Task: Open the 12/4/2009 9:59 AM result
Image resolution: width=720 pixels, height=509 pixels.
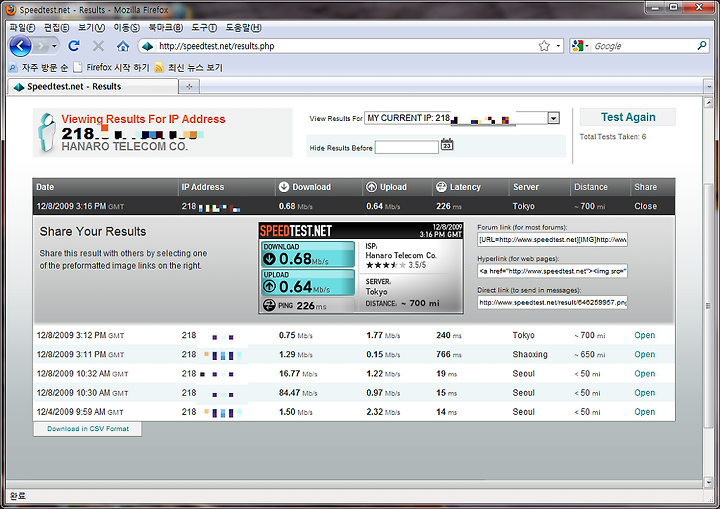Action: [645, 412]
